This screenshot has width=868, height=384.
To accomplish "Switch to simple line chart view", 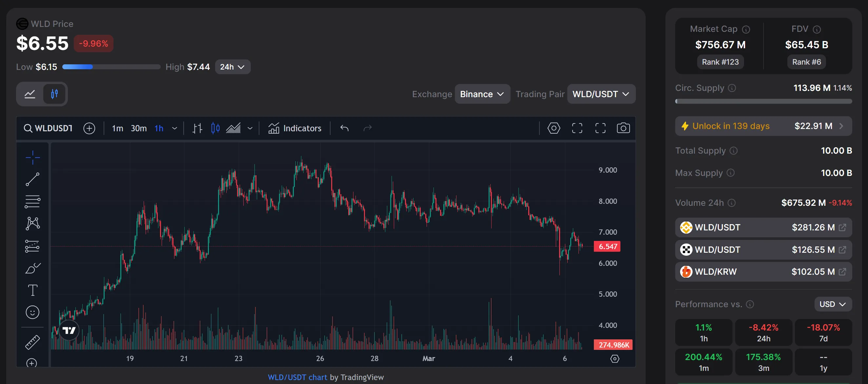I will point(30,94).
